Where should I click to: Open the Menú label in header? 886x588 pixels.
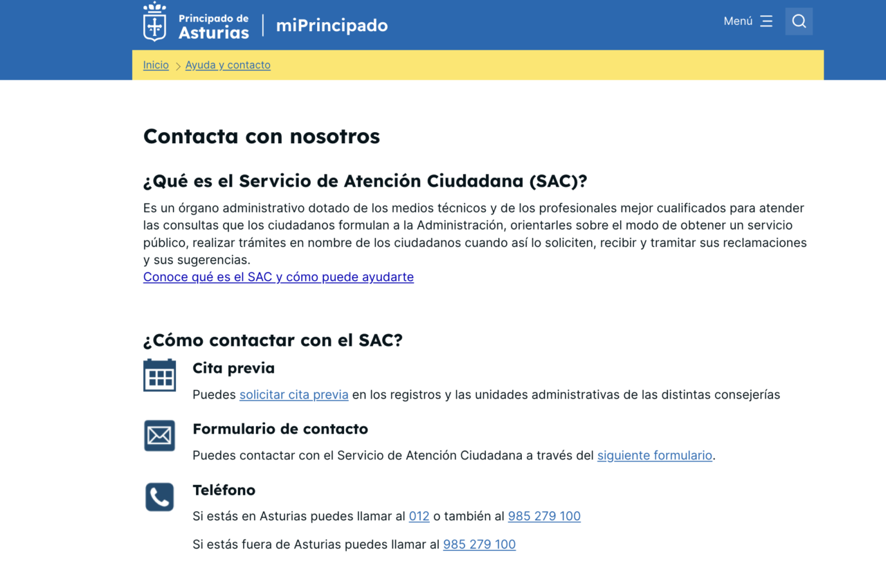point(738,21)
